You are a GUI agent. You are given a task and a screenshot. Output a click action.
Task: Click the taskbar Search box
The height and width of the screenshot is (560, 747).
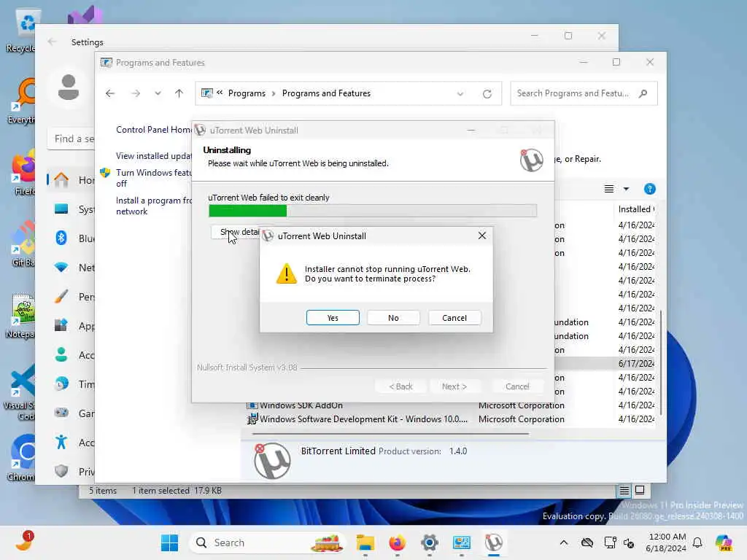click(x=267, y=542)
